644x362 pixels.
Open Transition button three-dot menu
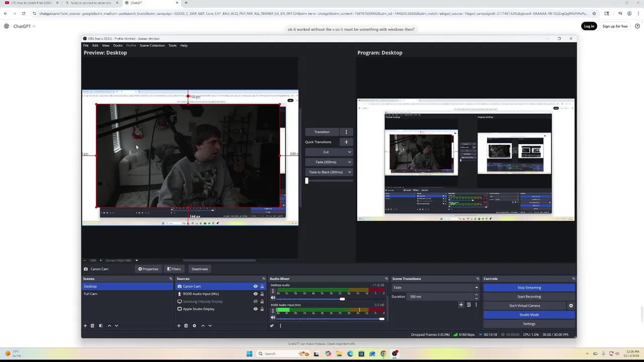346,132
